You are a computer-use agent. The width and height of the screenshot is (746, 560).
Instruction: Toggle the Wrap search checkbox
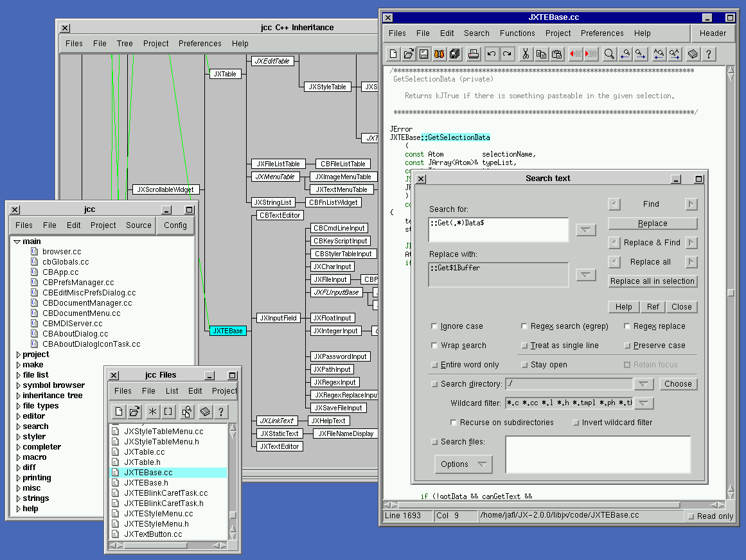pos(434,345)
